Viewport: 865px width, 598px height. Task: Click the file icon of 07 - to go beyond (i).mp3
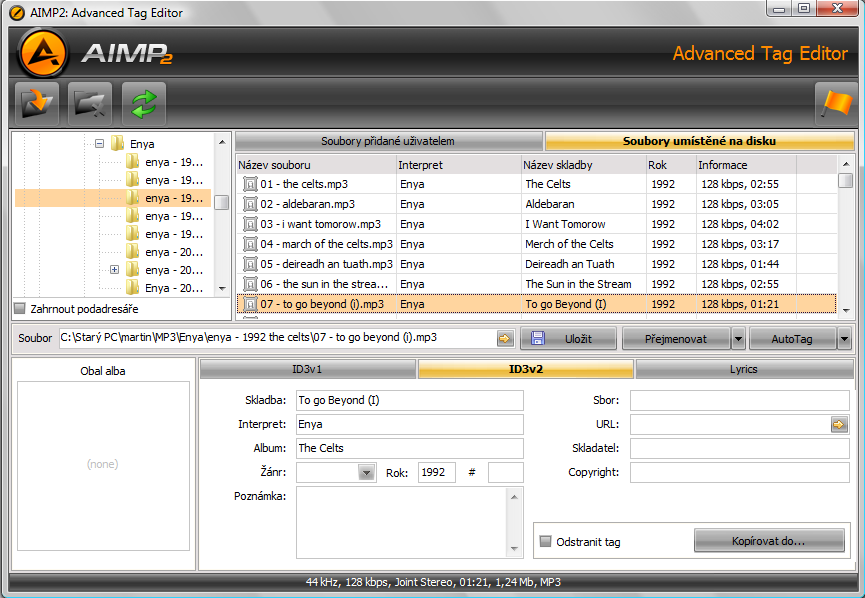point(250,304)
